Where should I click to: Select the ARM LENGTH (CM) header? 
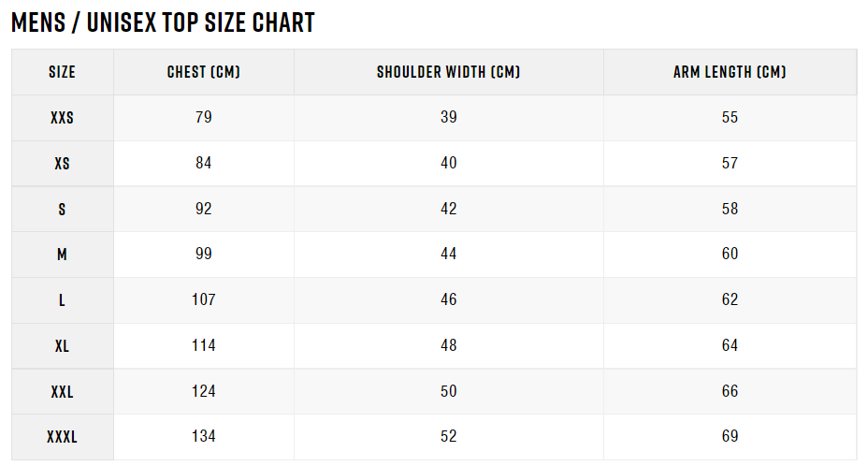pos(730,72)
